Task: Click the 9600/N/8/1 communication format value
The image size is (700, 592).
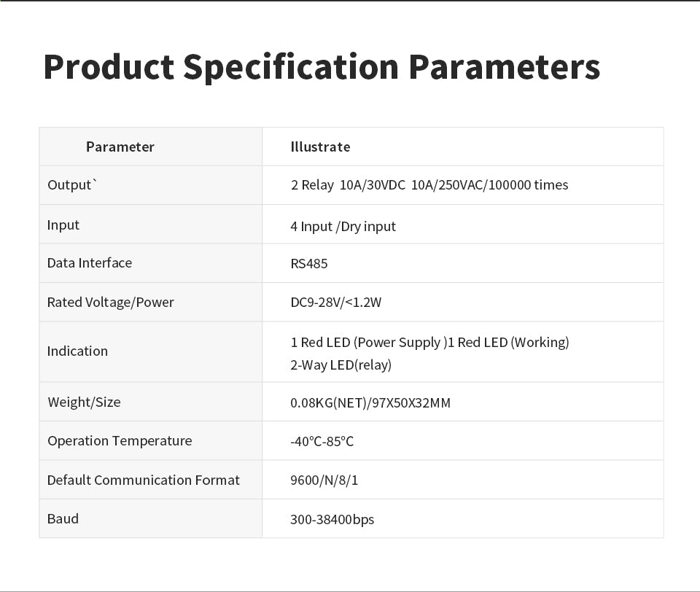Action: click(324, 480)
